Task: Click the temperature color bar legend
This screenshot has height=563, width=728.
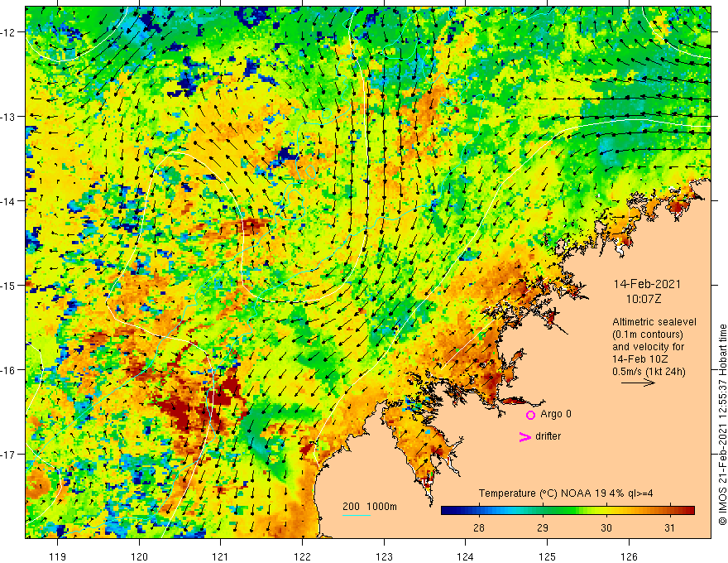Action: pyautogui.click(x=568, y=511)
